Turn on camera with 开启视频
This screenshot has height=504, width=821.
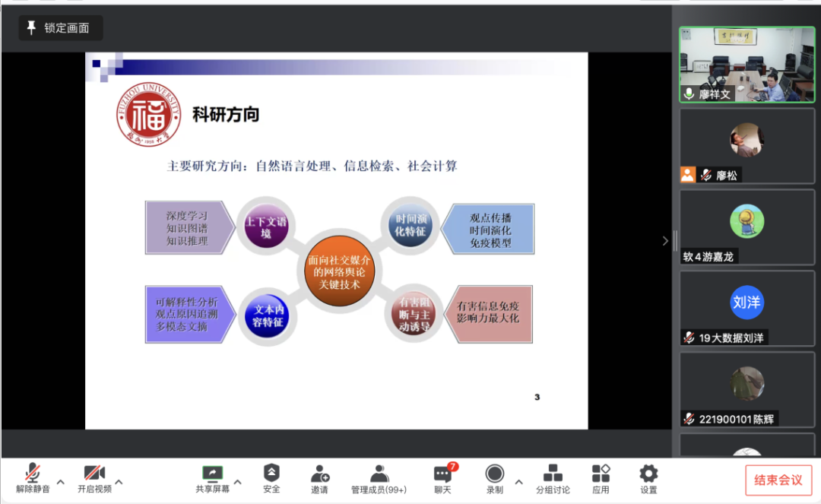tap(94, 479)
